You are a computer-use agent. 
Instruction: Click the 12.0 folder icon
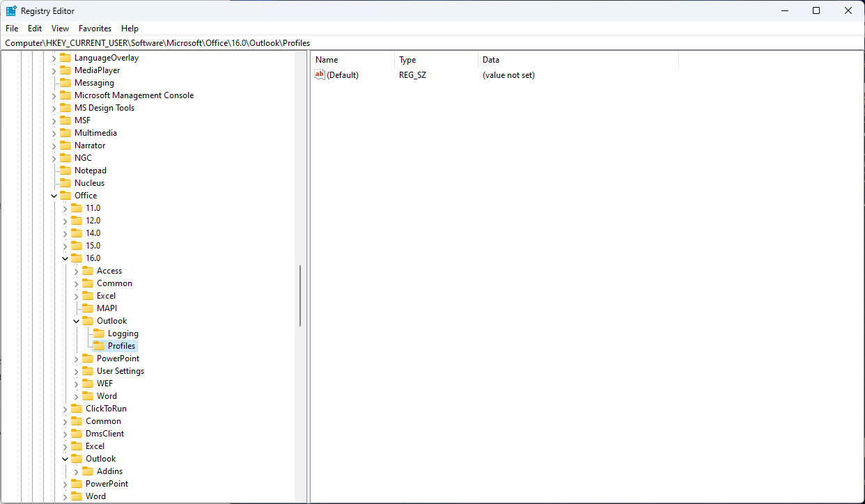[x=77, y=221]
